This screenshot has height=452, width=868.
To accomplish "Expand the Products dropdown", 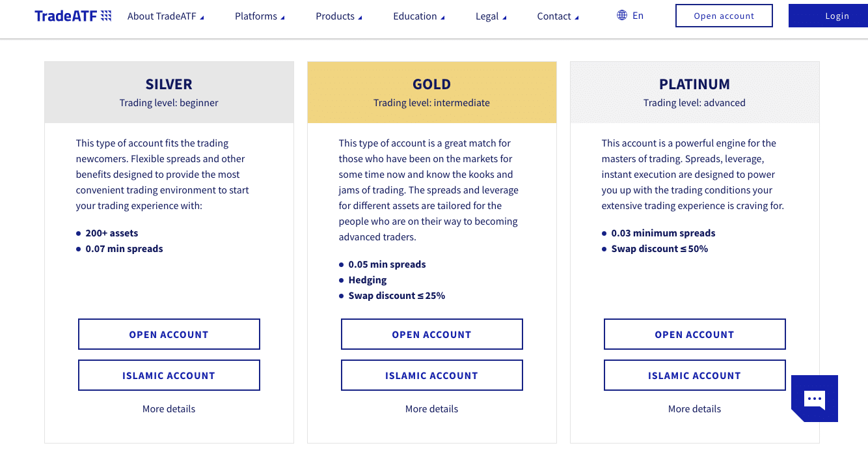I will point(339,16).
